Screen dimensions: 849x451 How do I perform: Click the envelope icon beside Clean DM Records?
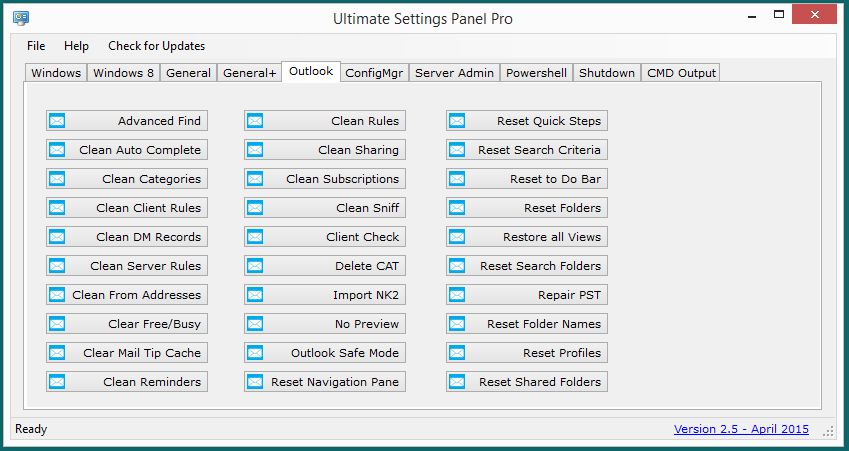click(x=57, y=237)
